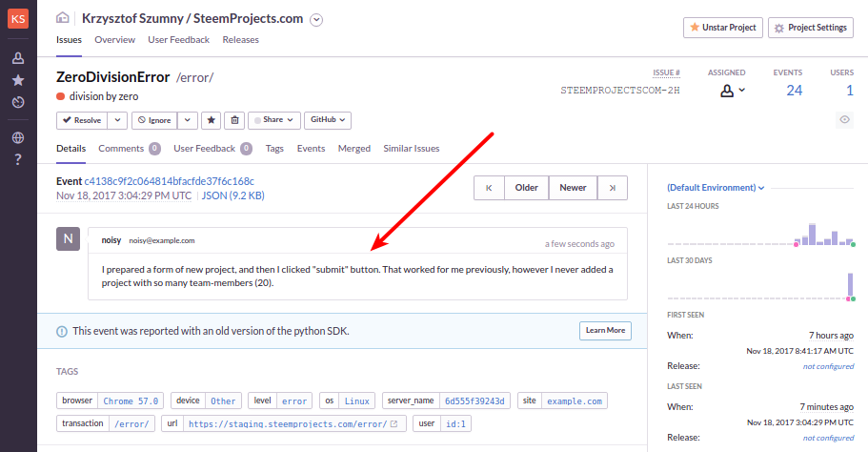Click the Learn More button
The width and height of the screenshot is (868, 452).
(605, 331)
